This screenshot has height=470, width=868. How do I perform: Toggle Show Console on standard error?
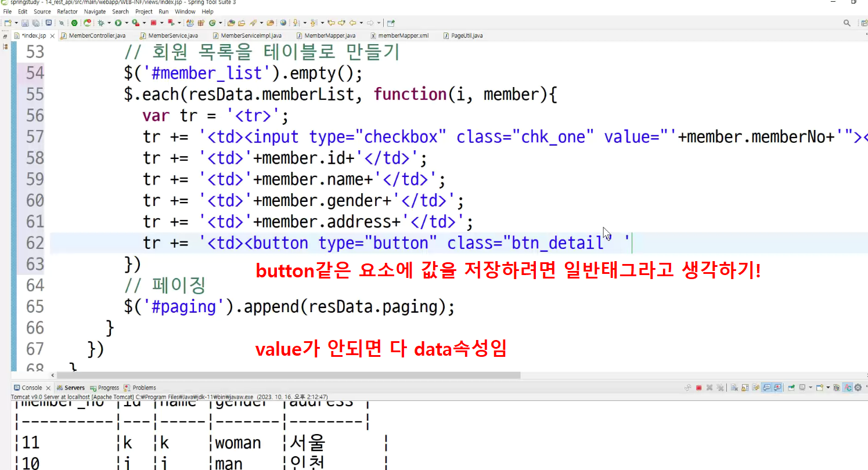[777, 388]
